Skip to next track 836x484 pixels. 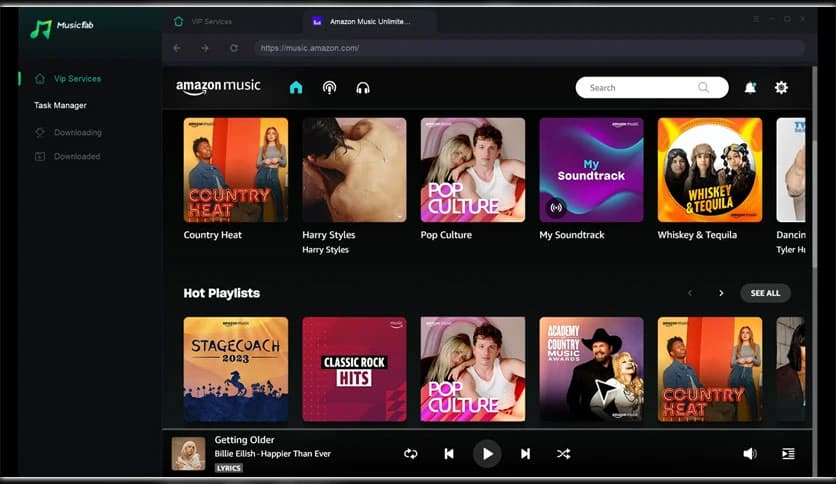525,454
